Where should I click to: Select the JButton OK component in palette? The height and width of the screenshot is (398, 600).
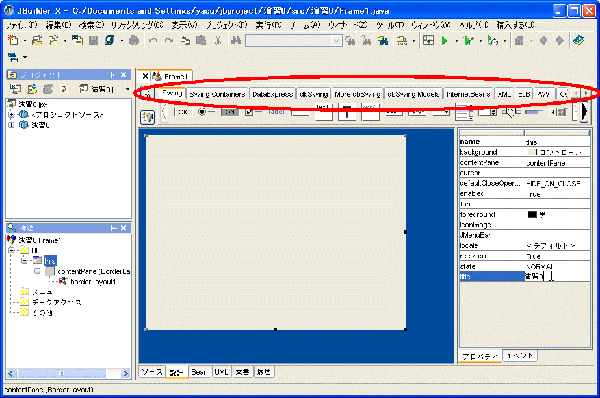coord(183,112)
